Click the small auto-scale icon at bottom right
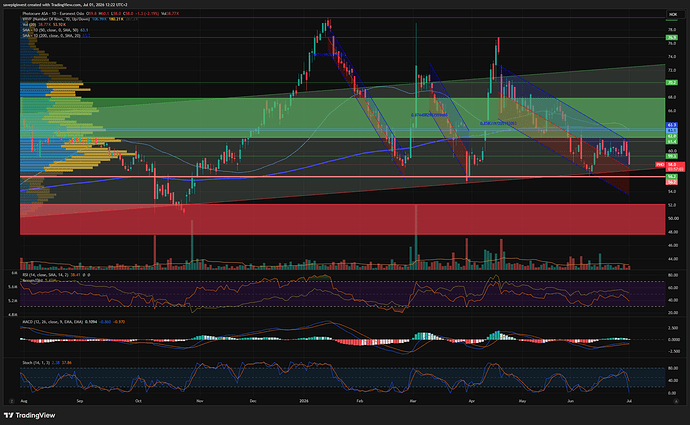 676,401
